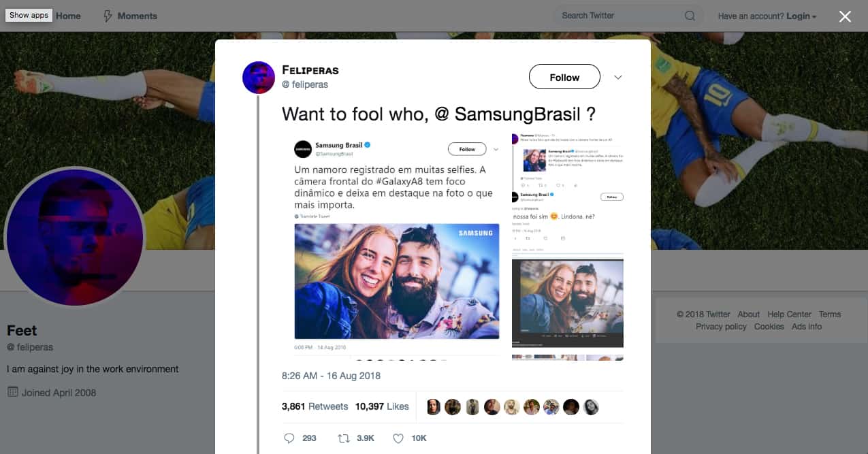This screenshot has width=868, height=454.
Task: Click the search magnifier icon
Action: pyautogui.click(x=690, y=16)
